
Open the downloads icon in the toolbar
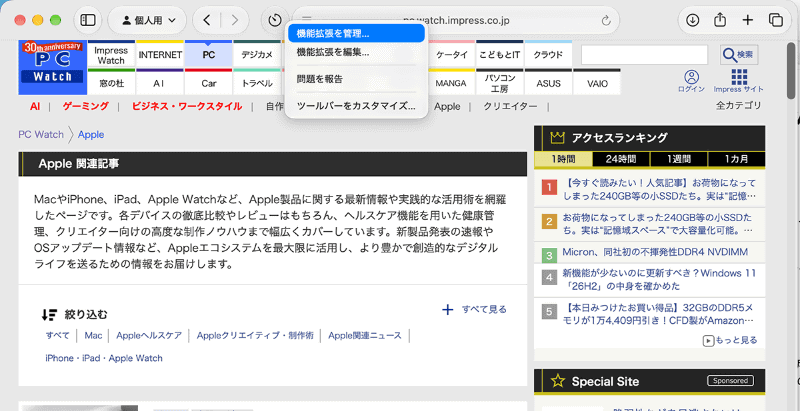point(692,20)
